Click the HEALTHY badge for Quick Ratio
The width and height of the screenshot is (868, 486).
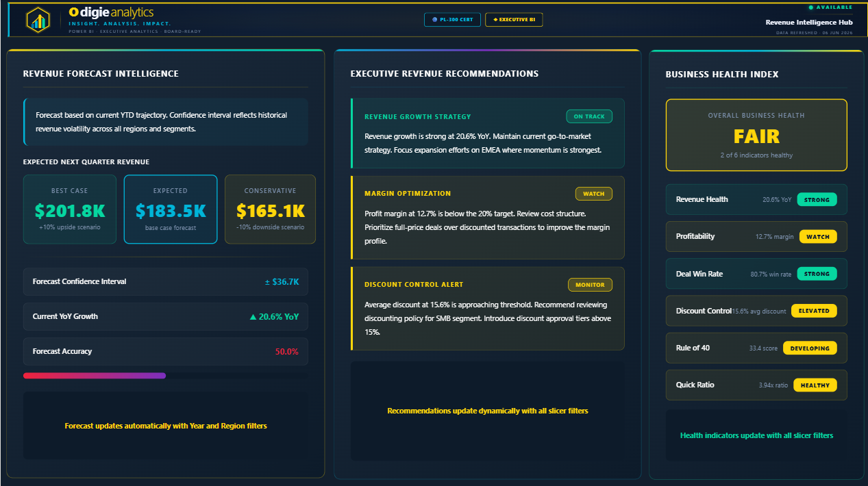point(815,385)
